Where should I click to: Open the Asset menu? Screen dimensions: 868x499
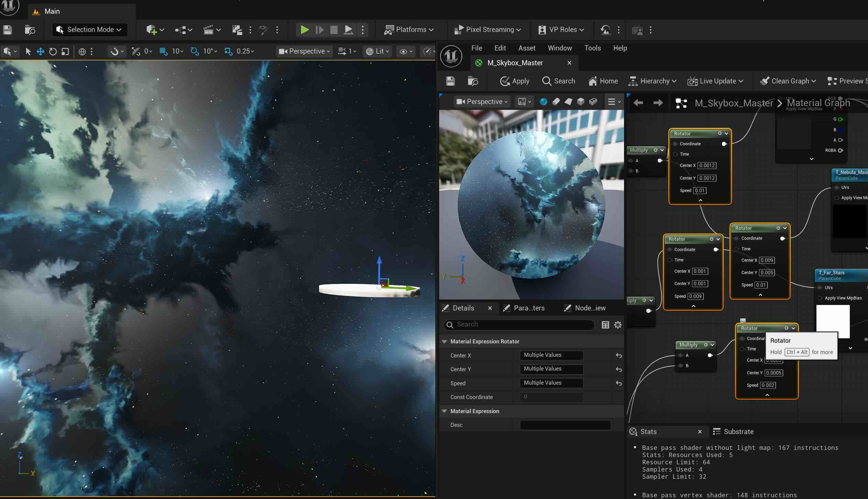[x=527, y=48]
